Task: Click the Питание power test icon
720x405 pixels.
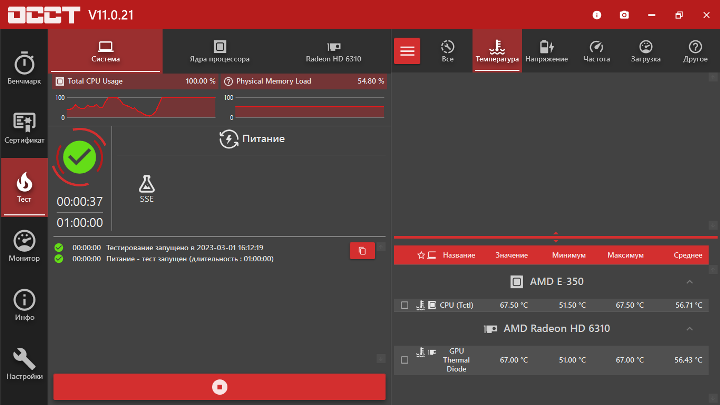Action: point(228,139)
